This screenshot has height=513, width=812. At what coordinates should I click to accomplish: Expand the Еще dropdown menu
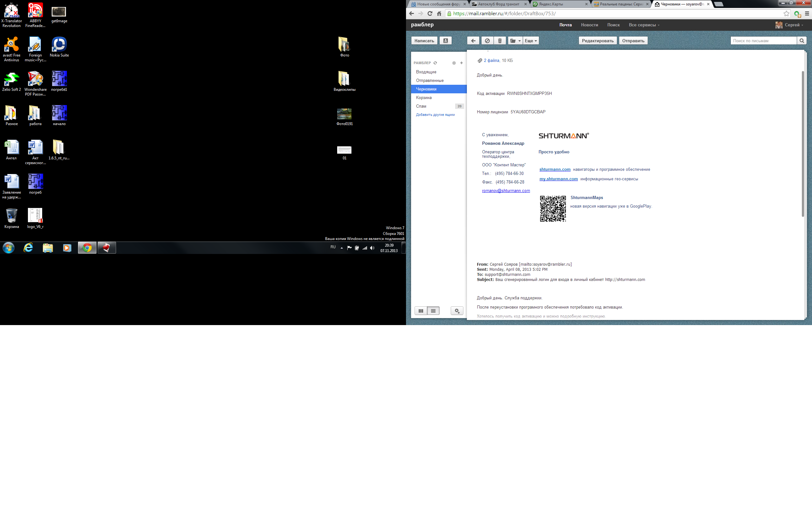tap(531, 41)
